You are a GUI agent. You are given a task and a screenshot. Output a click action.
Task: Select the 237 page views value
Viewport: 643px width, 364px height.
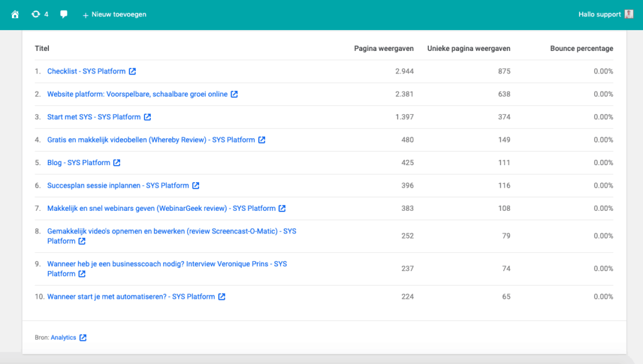[x=408, y=269]
